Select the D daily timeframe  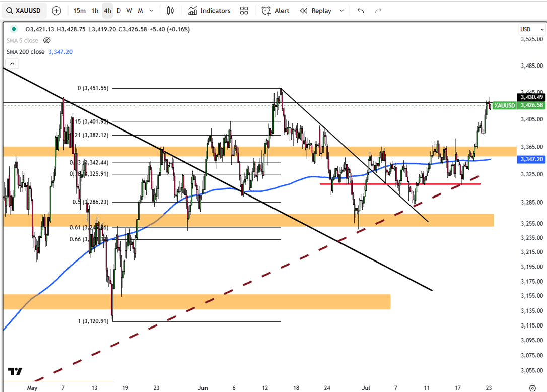119,11
